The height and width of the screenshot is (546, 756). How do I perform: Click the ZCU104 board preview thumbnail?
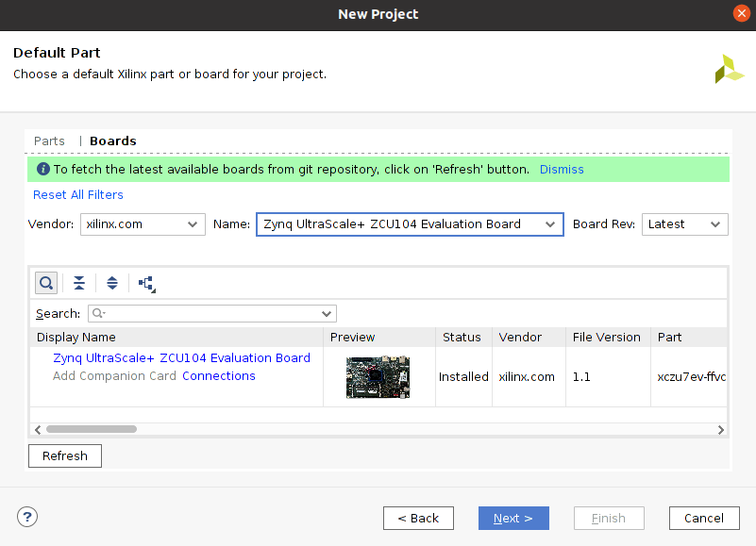378,377
